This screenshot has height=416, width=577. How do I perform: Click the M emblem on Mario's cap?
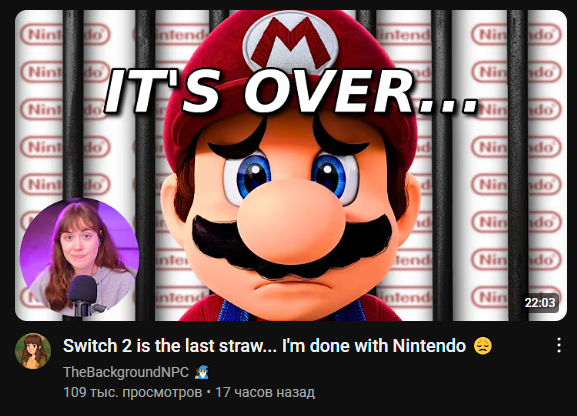pyautogui.click(x=291, y=44)
